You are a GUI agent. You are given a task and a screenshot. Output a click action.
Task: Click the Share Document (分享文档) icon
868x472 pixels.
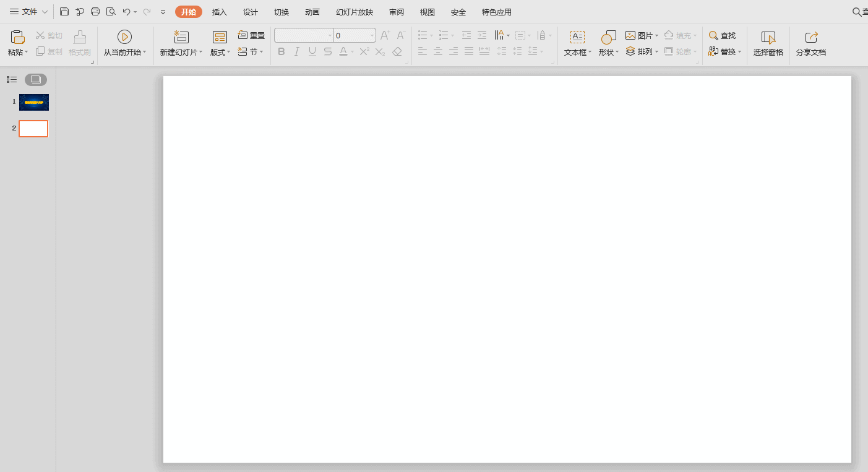point(811,37)
